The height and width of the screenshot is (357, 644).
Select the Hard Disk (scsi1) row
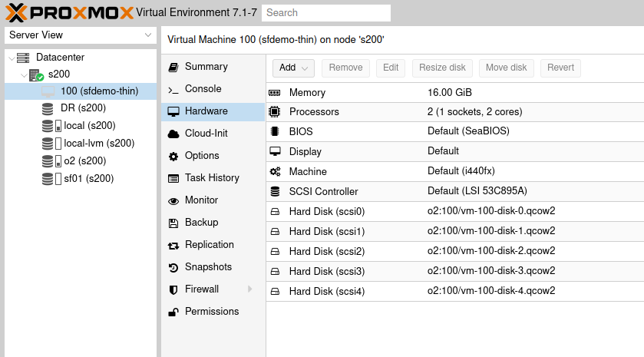[x=455, y=232]
